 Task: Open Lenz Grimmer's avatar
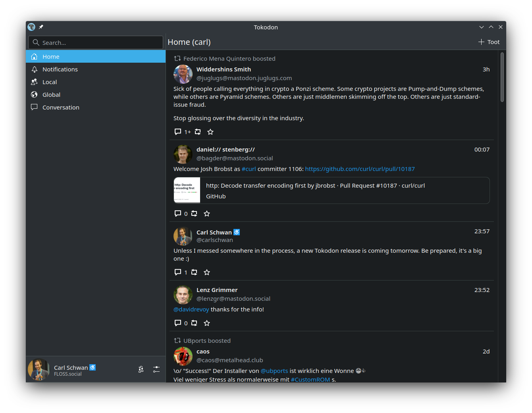(183, 295)
